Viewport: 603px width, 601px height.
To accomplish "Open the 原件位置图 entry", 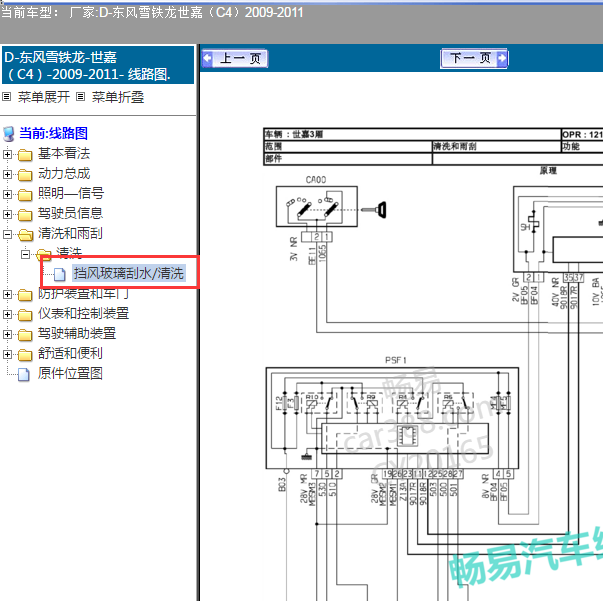I will (x=70, y=373).
